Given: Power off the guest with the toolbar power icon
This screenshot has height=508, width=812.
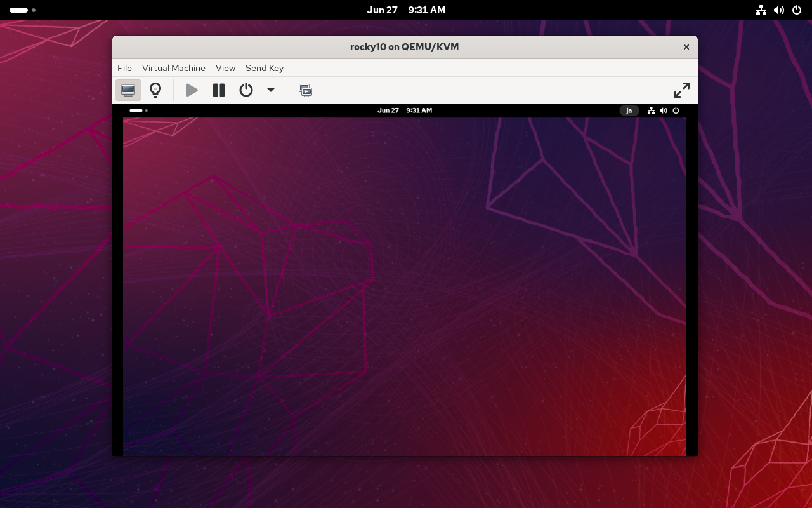Looking at the screenshot, I should pos(246,90).
